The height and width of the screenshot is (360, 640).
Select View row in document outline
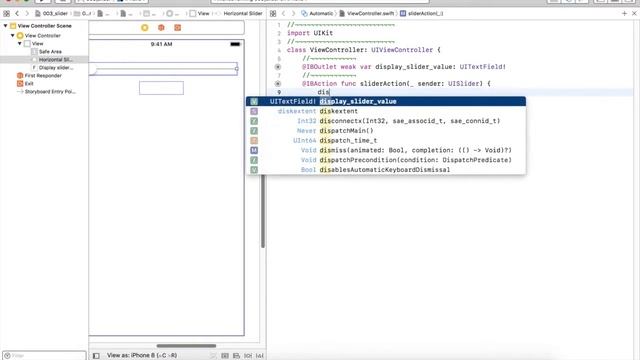point(44,43)
